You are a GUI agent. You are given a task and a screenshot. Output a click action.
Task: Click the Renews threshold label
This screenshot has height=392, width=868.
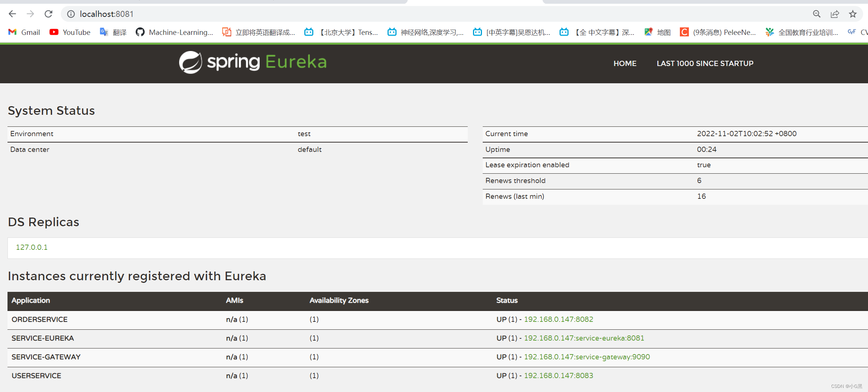tap(515, 180)
